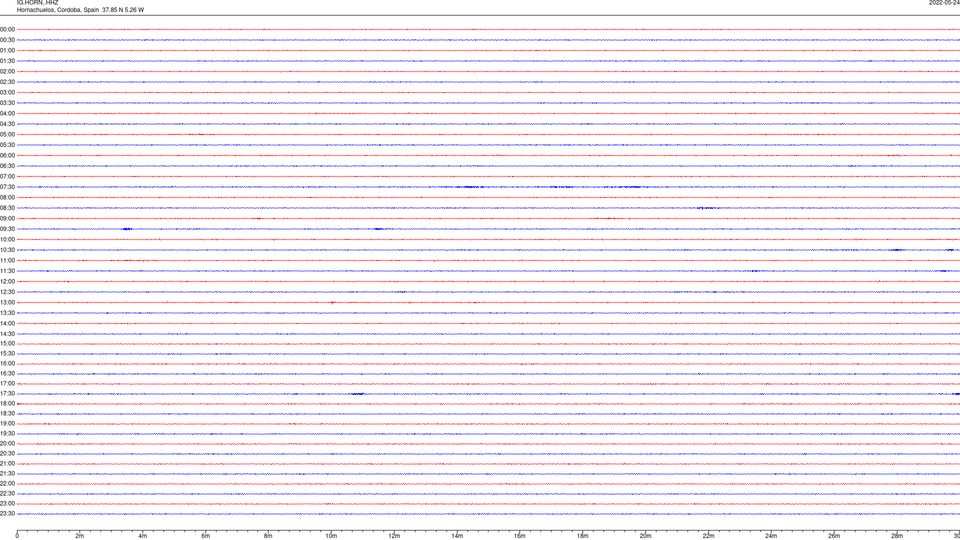Click the 04:30 time label
Image resolution: width=960 pixels, height=540 pixels.
7,124
